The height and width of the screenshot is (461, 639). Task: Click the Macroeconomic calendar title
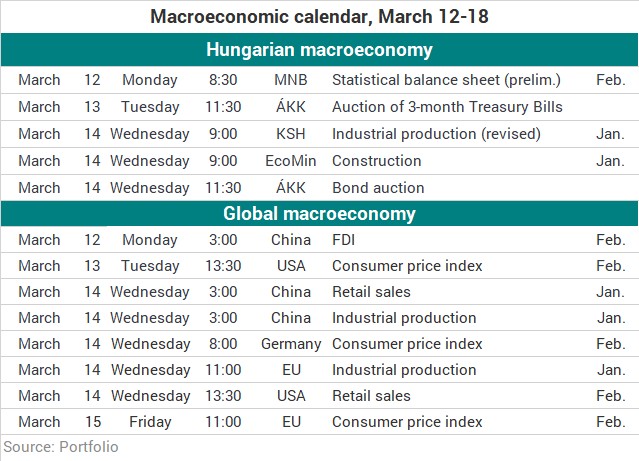(x=319, y=17)
